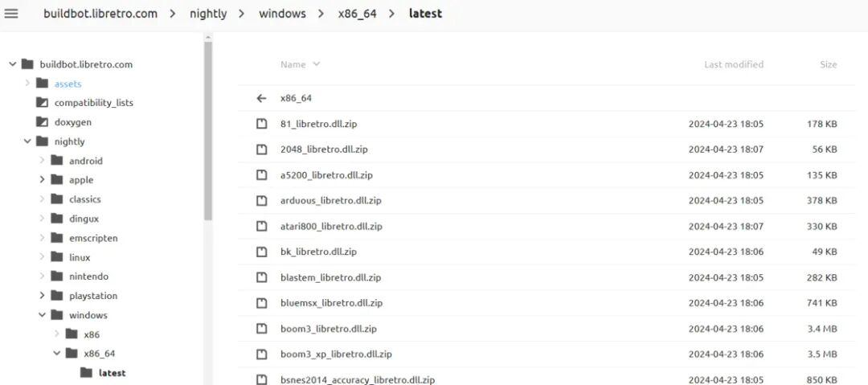Open bluemsx_libretro.dll.zip

click(x=332, y=303)
